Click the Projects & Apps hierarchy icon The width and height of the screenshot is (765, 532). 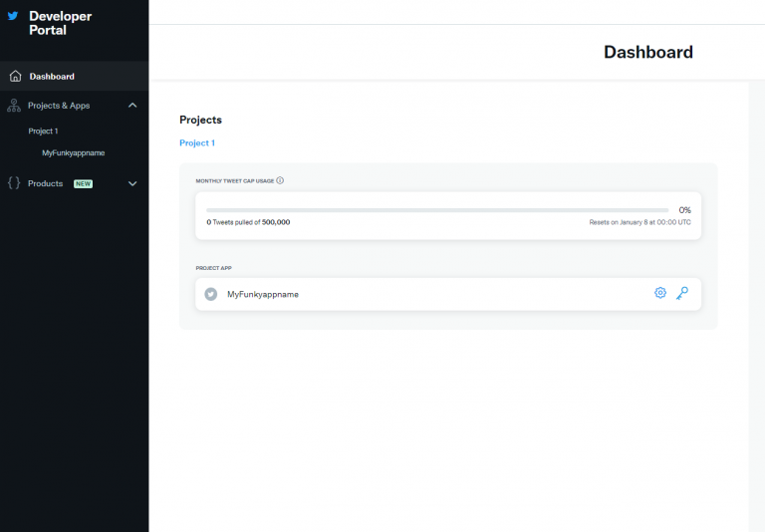tap(14, 106)
